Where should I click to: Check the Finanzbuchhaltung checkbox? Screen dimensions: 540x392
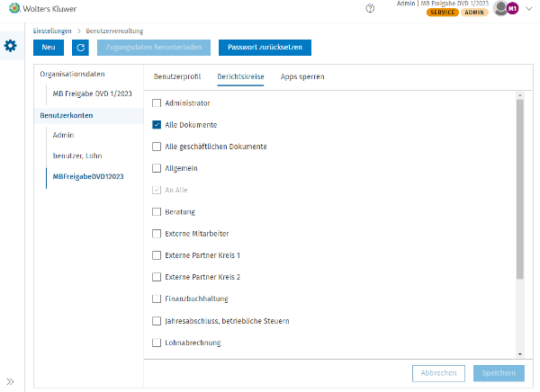(x=157, y=298)
